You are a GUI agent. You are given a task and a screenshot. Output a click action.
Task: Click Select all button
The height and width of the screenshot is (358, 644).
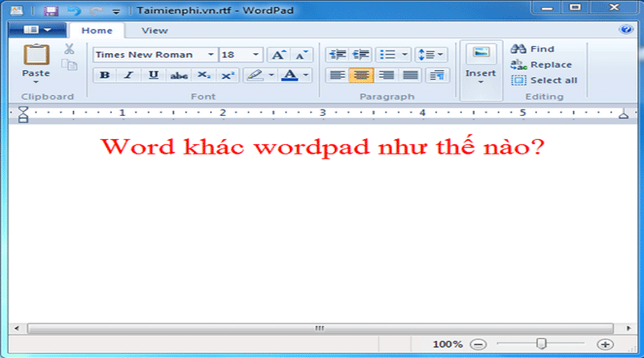(544, 80)
